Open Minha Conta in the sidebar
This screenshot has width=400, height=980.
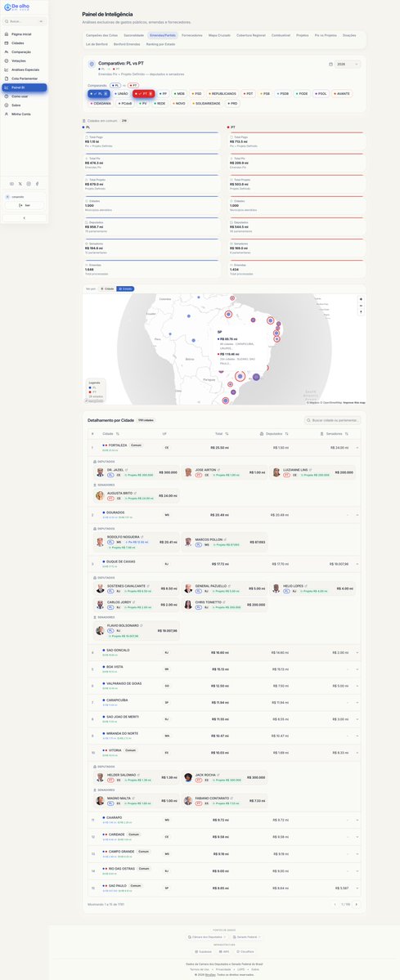coord(24,114)
